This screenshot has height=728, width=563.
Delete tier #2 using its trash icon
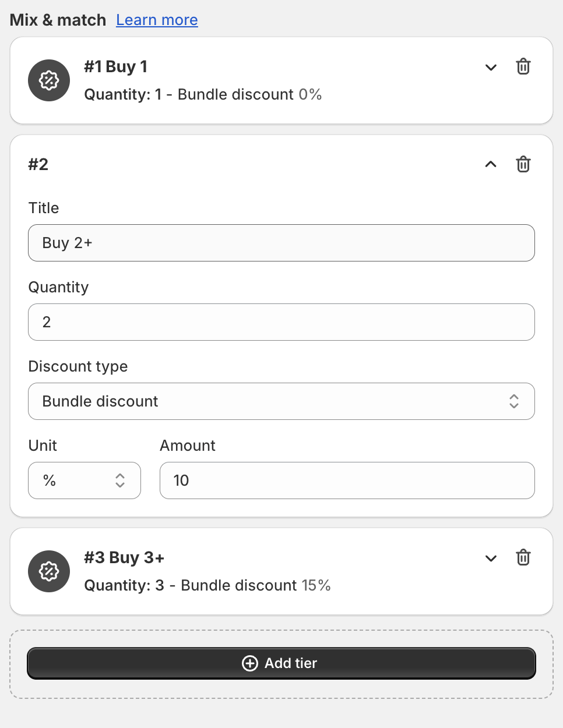tap(523, 164)
